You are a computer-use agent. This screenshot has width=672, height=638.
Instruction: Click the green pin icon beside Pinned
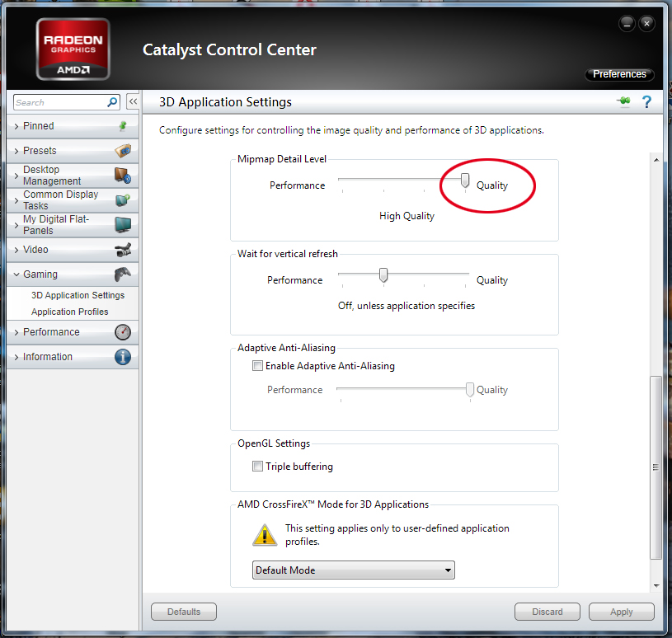point(123,126)
